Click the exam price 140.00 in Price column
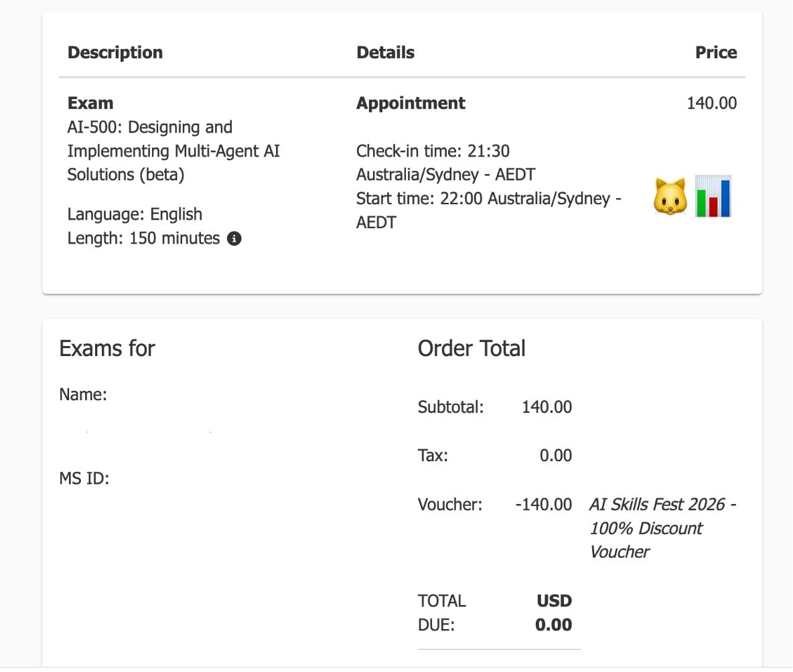 coord(711,103)
